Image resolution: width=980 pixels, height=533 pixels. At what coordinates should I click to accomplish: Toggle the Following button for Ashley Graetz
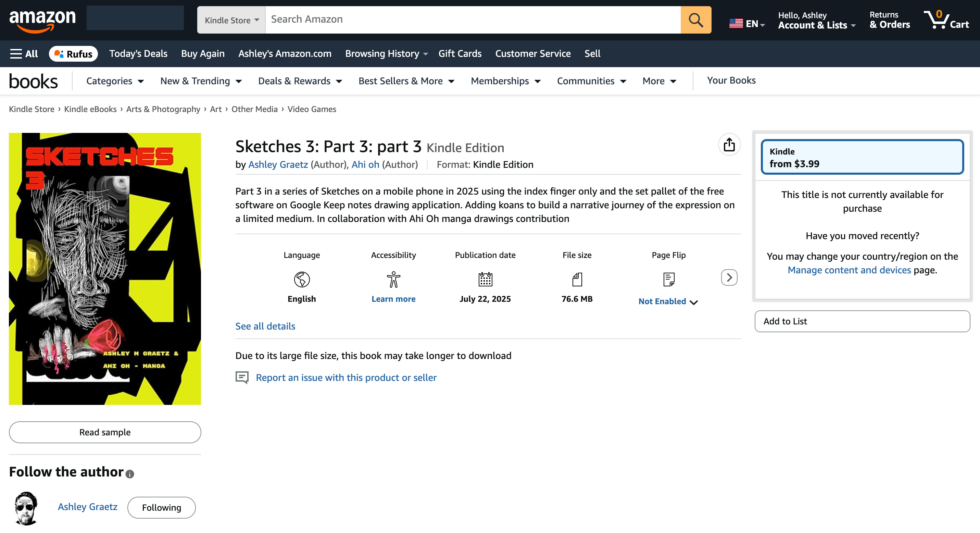point(161,507)
